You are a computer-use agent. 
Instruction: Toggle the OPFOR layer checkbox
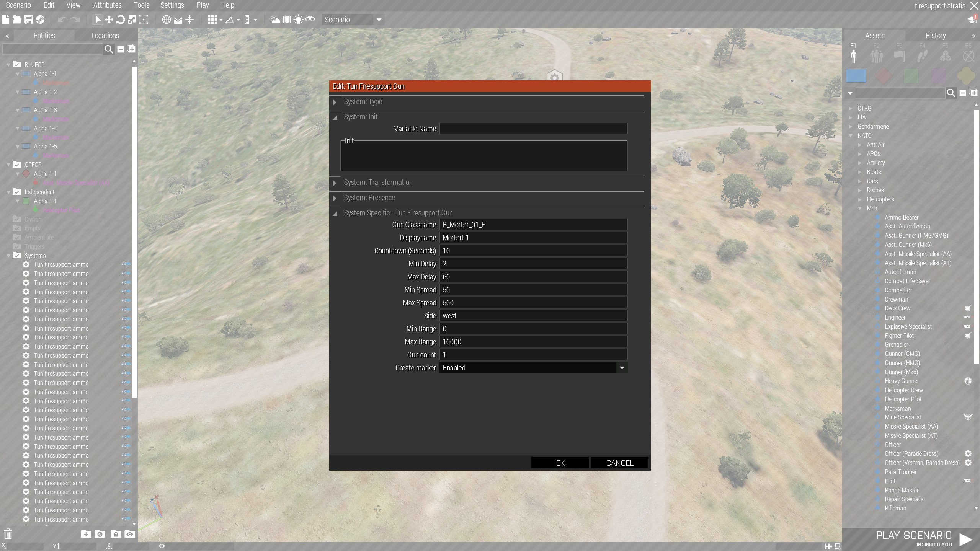(17, 165)
